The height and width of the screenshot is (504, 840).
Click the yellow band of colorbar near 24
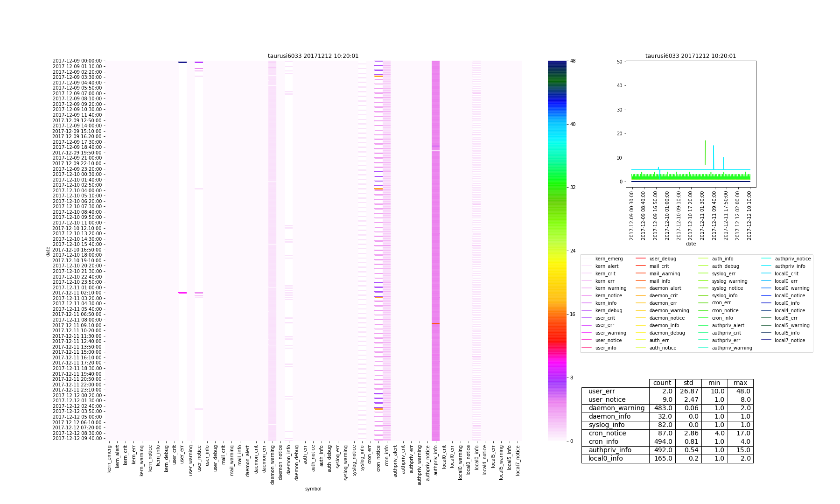557,251
